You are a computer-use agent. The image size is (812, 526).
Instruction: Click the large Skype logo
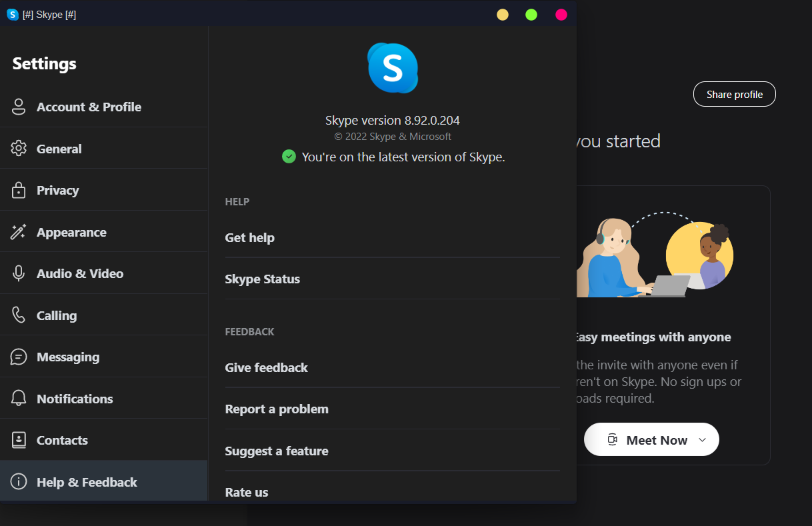tap(393, 68)
